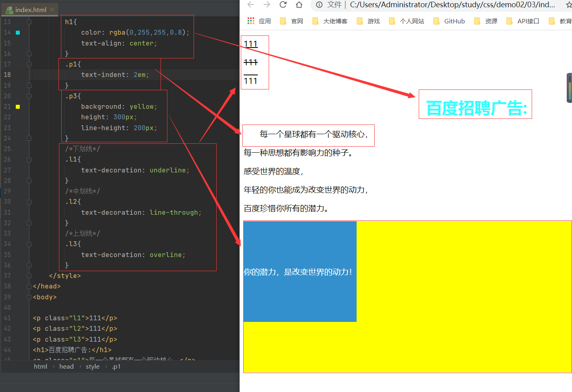Viewport: 572px width, 392px height.
Task: Click text-indent: 2em code on line 18
Action: click(115, 75)
